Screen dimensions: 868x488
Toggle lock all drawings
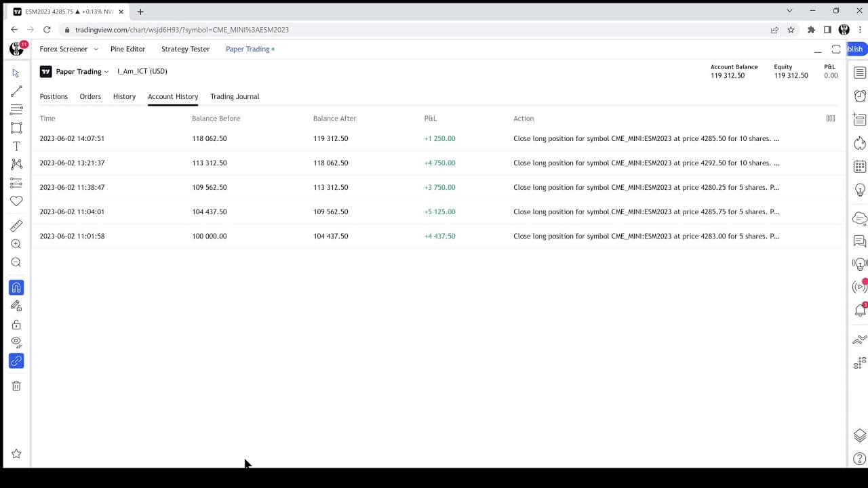pos(16,325)
